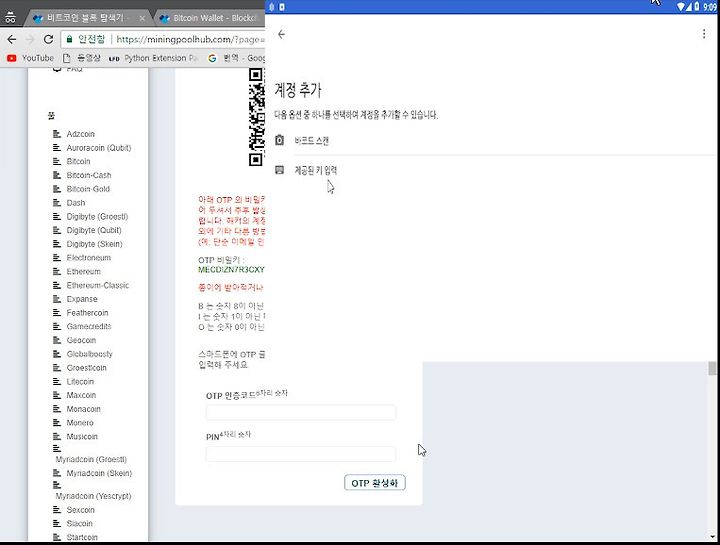Open the 동영상 bookmark
Viewport: 720px width, 545px height.
(82, 58)
